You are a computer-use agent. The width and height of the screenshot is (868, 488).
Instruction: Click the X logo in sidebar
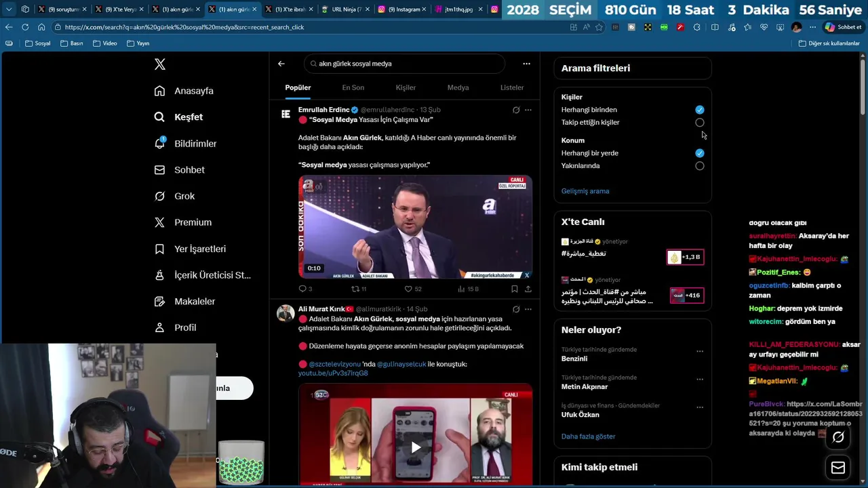click(159, 64)
